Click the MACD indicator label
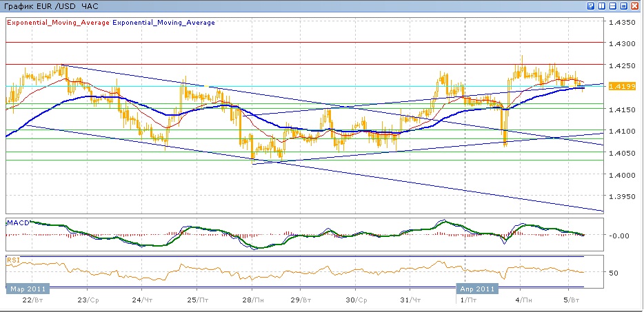The width and height of the screenshot is (644, 312). click(17, 223)
